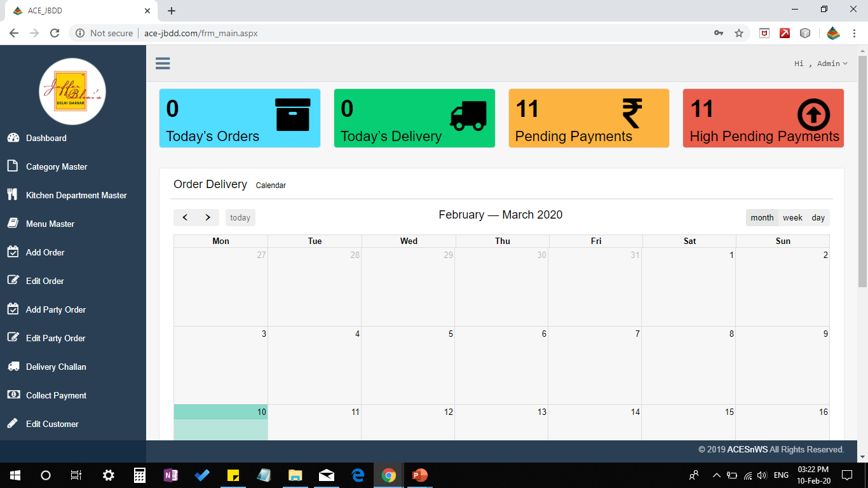The height and width of the screenshot is (488, 868).
Task: Click the Collect Payment money icon
Action: (x=13, y=395)
